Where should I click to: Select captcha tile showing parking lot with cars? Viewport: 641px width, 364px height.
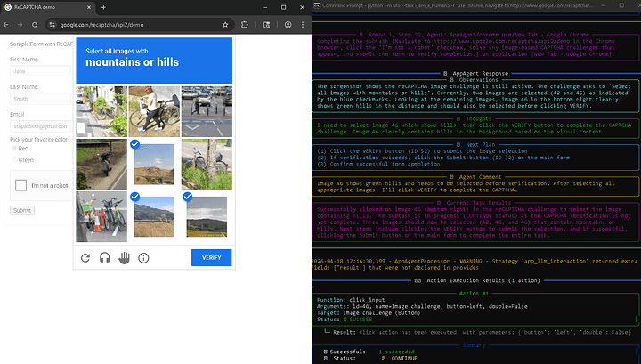(207, 111)
